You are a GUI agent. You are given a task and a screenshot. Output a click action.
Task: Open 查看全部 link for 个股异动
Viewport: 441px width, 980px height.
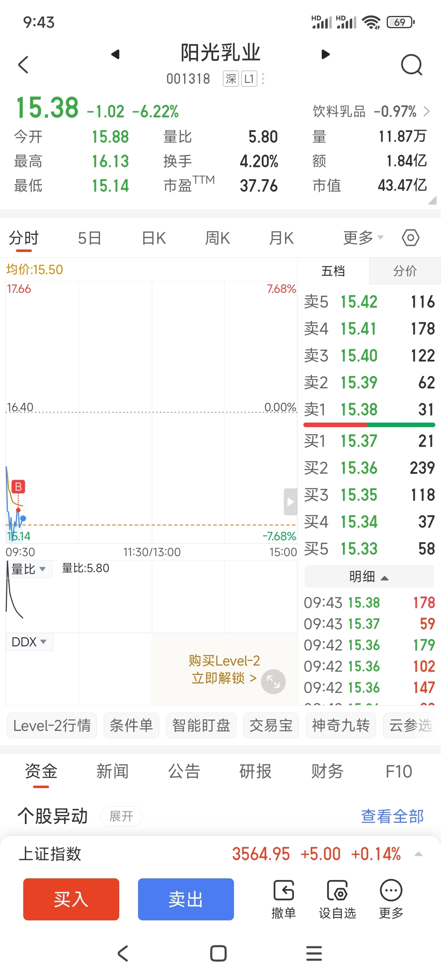point(392,816)
